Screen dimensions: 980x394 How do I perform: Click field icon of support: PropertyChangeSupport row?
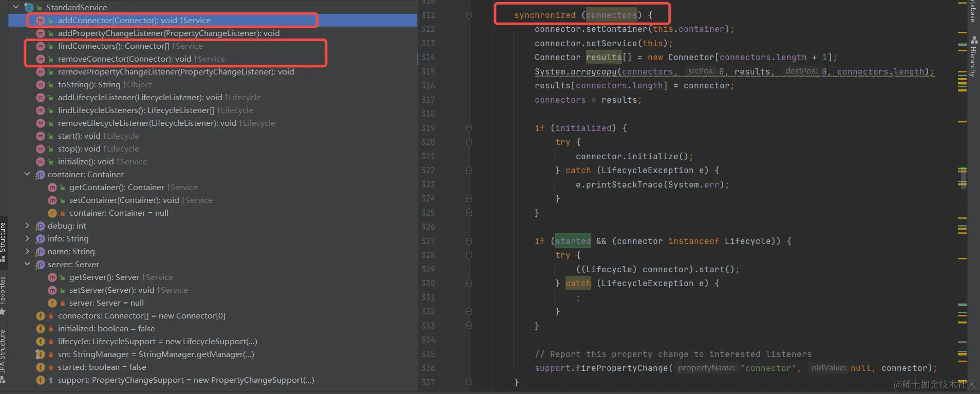pos(41,380)
